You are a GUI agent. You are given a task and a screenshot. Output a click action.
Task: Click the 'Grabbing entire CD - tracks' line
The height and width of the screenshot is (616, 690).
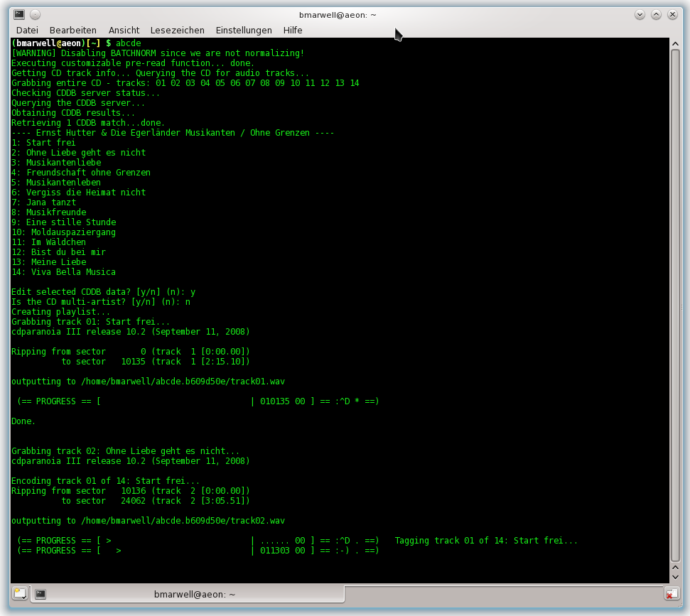pos(185,83)
